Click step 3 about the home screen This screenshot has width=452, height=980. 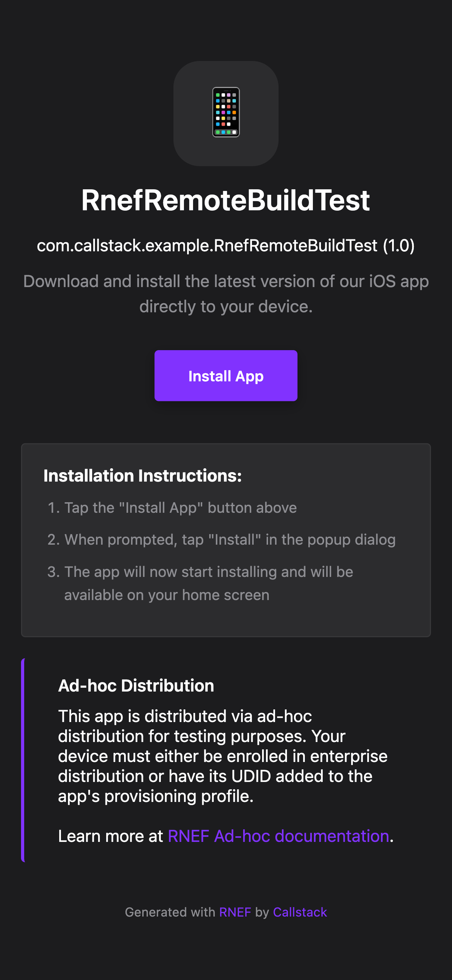208,572
